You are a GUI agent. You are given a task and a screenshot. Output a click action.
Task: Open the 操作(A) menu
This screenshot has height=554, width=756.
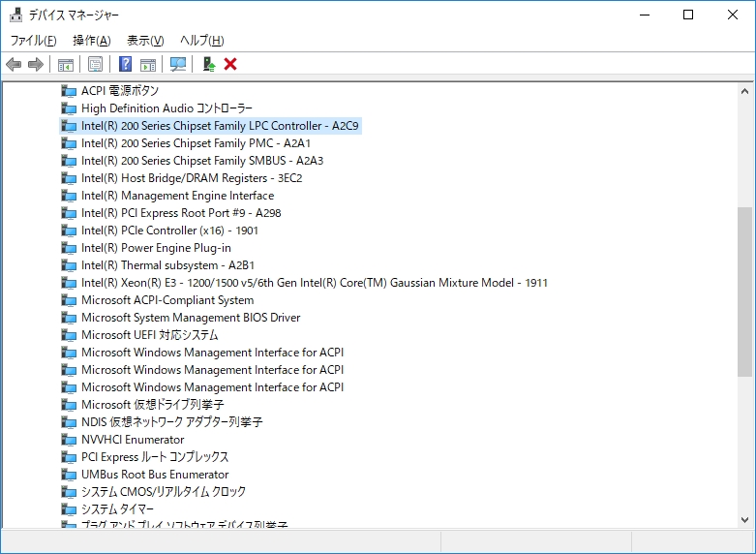point(92,41)
